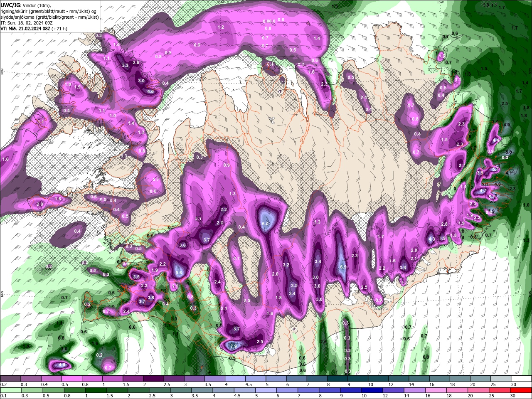
Task: Click the 15W longitude label
Action: [x=441, y=2]
